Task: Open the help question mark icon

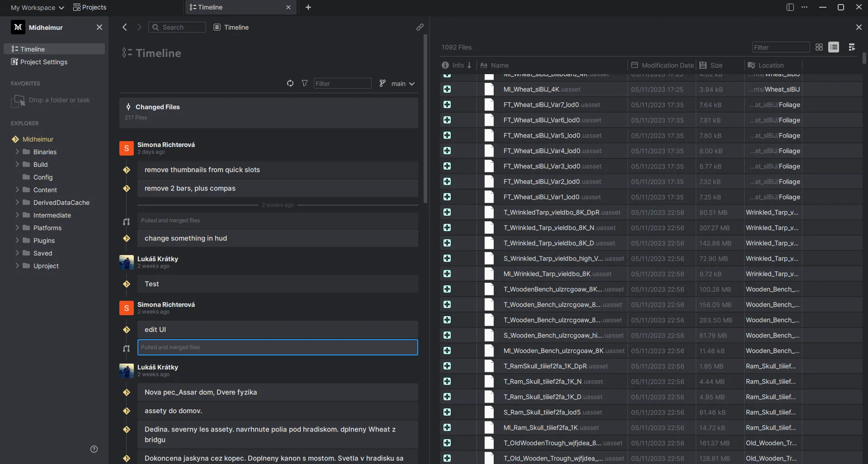Action: pyautogui.click(x=94, y=449)
